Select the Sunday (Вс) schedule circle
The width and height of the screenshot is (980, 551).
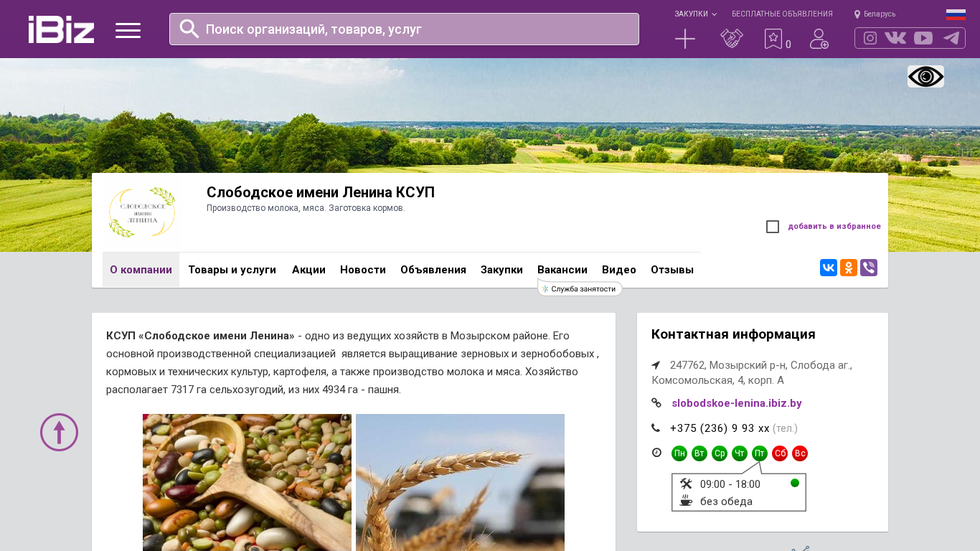(800, 453)
